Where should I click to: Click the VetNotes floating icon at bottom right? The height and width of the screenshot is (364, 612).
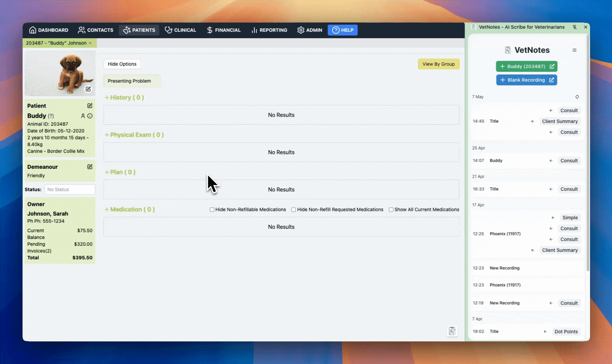(452, 331)
